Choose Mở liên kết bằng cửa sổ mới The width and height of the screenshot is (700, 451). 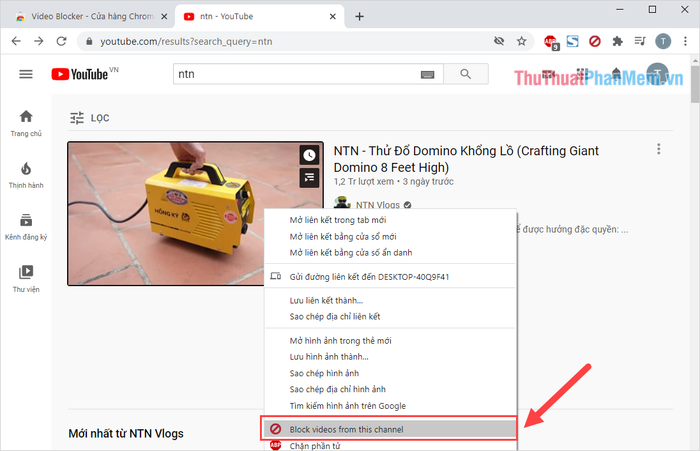(391, 237)
